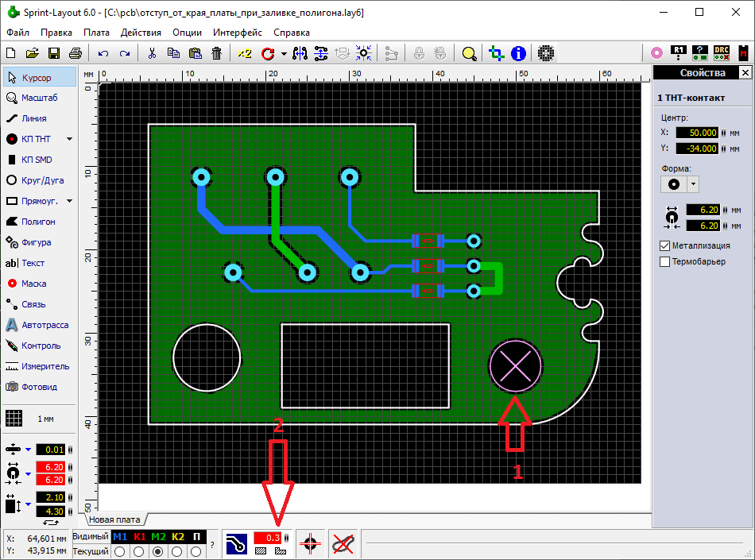Click the trash can delete icon
Image resolution: width=755 pixels, height=560 pixels.
(x=216, y=53)
